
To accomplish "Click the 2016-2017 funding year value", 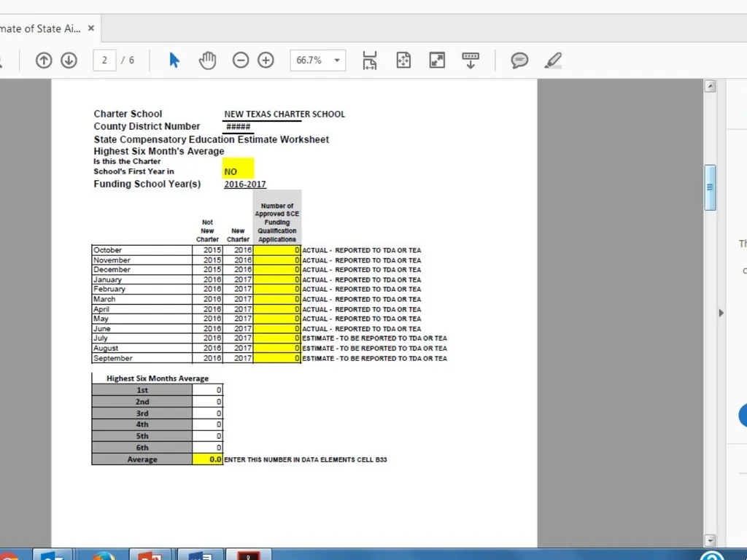I will tap(245, 184).
